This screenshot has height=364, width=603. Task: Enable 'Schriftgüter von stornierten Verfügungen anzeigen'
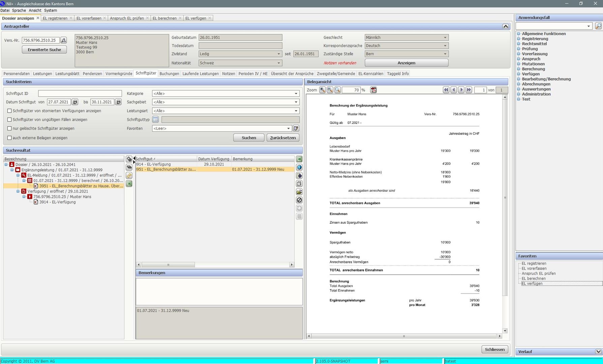[x=9, y=111]
